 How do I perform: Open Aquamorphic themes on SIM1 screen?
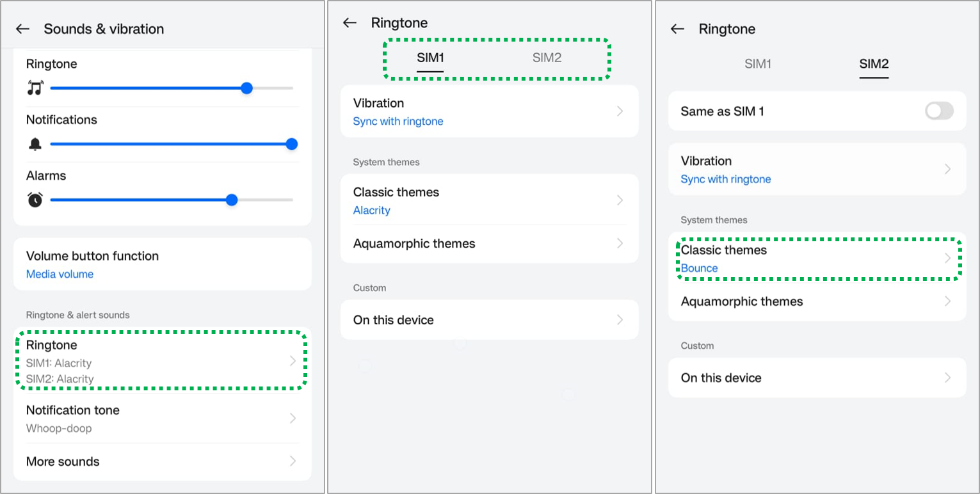(489, 244)
